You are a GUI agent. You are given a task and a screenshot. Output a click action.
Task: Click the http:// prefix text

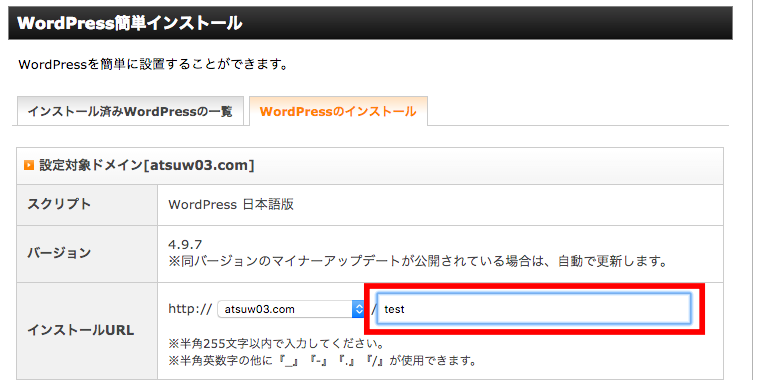coord(190,309)
